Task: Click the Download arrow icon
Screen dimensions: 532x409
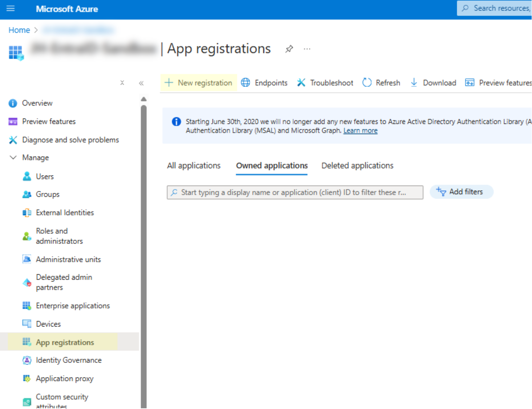Action: 414,82
